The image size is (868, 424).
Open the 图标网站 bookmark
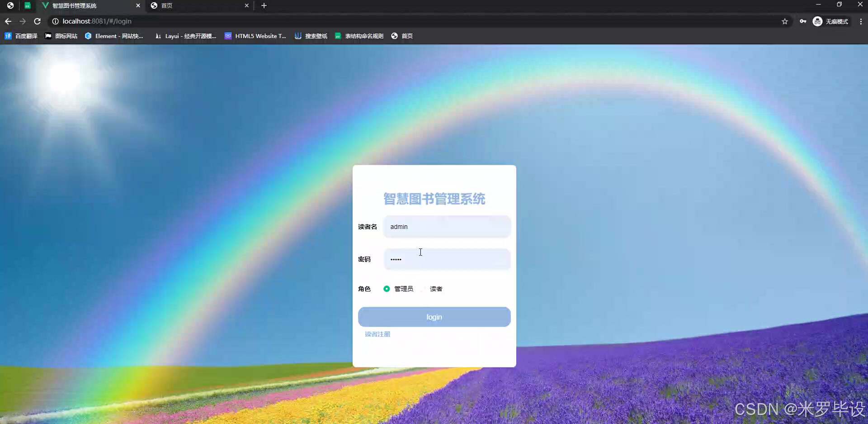tap(61, 36)
